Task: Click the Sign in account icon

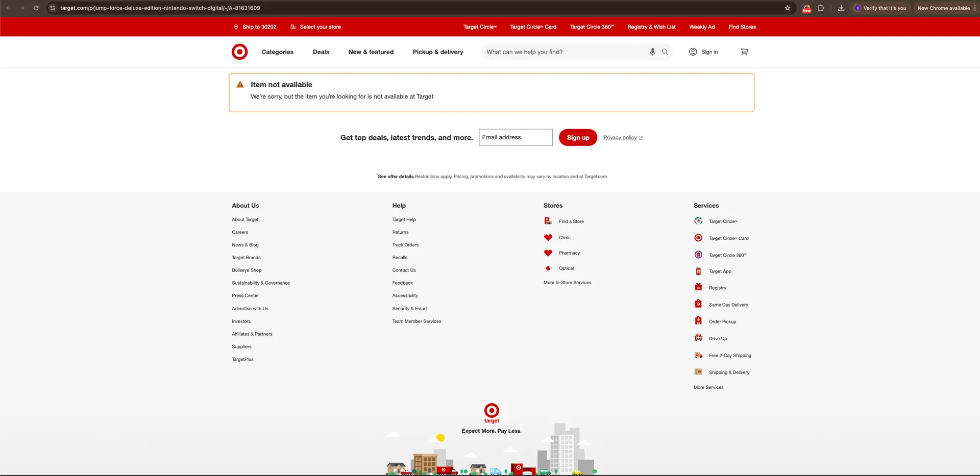Action: (x=693, y=52)
